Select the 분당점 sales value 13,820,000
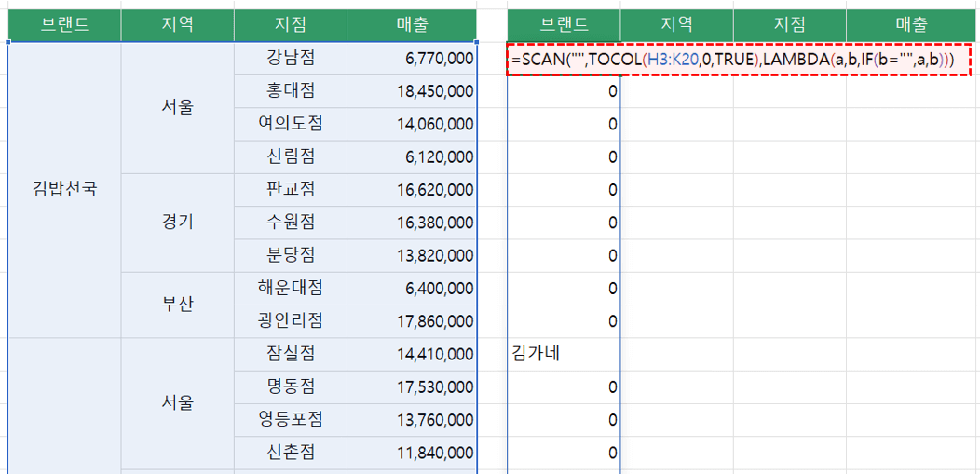Viewport: 980px width, 474px height. click(x=412, y=255)
